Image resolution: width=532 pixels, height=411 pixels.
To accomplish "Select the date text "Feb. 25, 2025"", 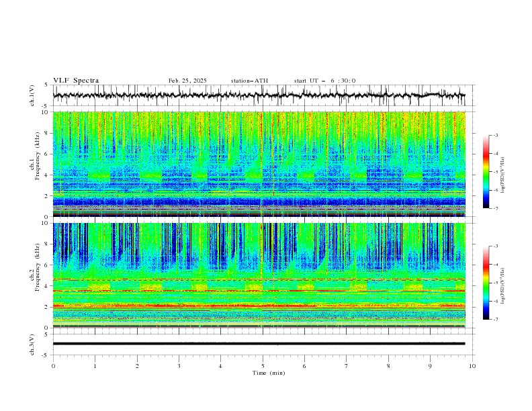I will [187, 81].
